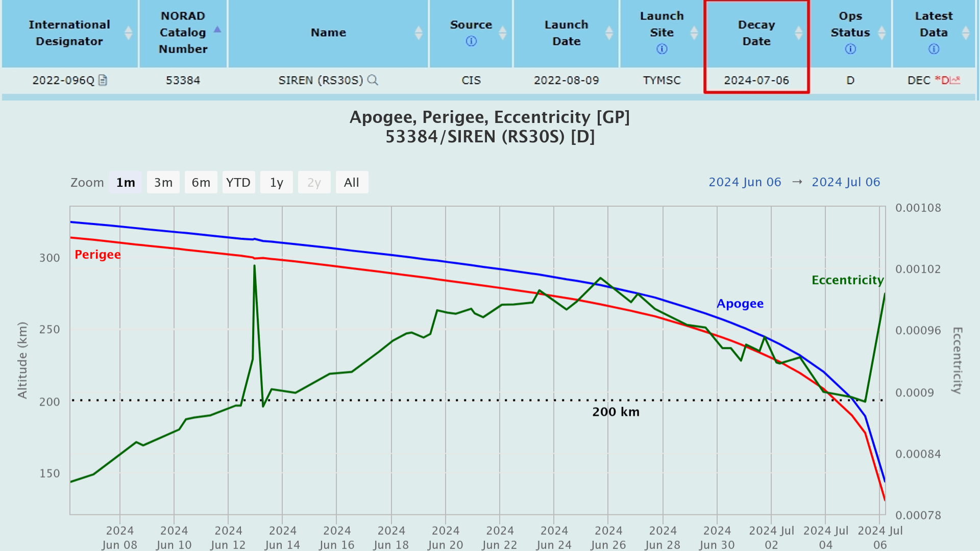Sort by NORAD Catalog Number arrow
This screenshot has width=980, height=551.
click(217, 30)
